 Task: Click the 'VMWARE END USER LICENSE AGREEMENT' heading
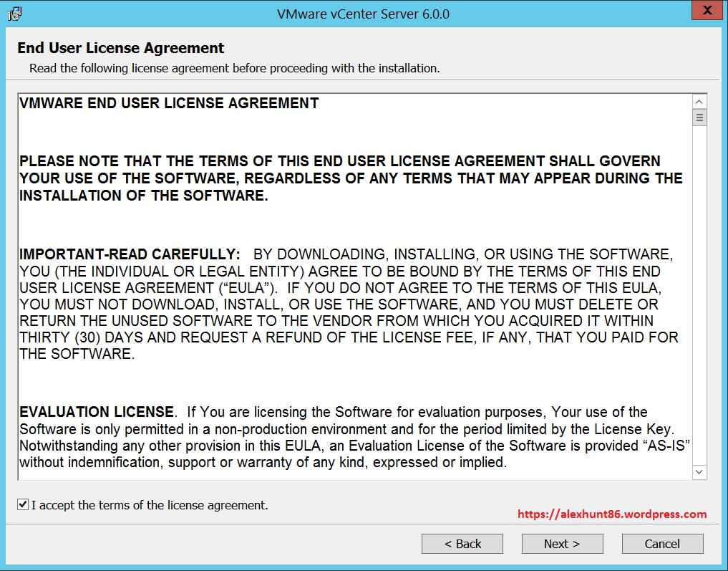(x=169, y=103)
